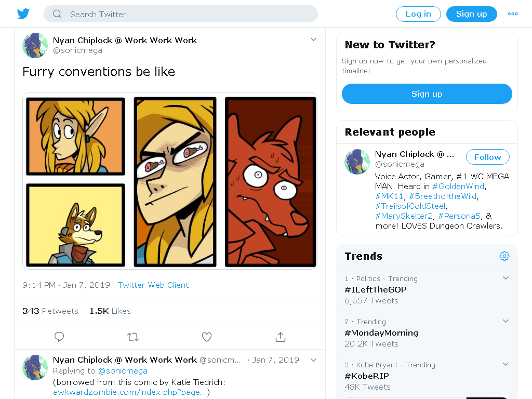532x399 pixels.
Task: Click into the Search Twitter field
Action: (181, 14)
